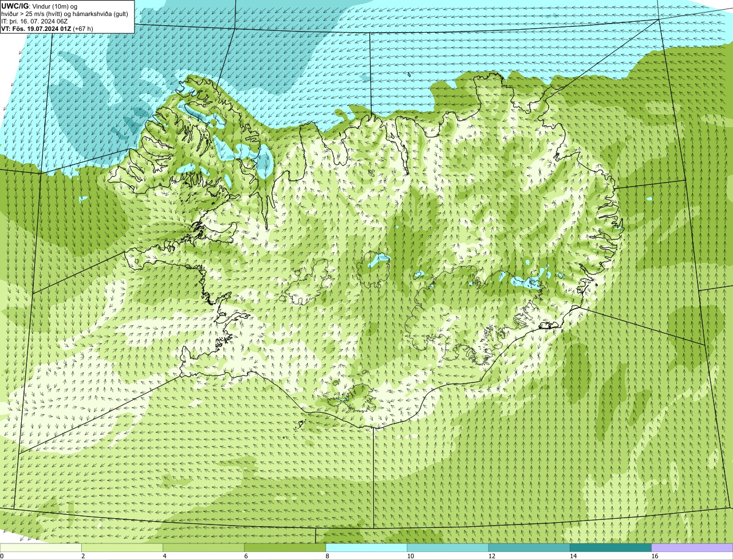Click the 6–8 m/s dark green legend swatch
The image size is (733, 560).
[285, 547]
